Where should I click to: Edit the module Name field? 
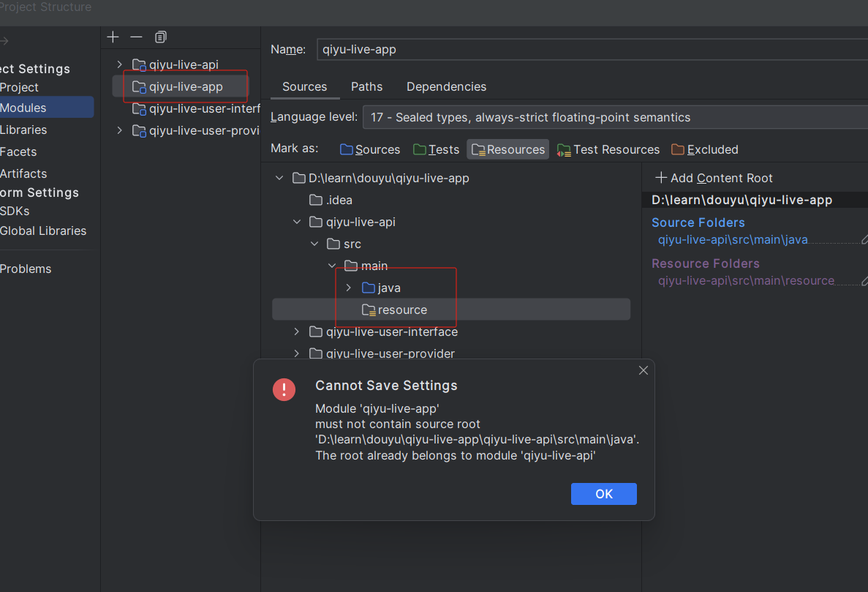coord(592,50)
